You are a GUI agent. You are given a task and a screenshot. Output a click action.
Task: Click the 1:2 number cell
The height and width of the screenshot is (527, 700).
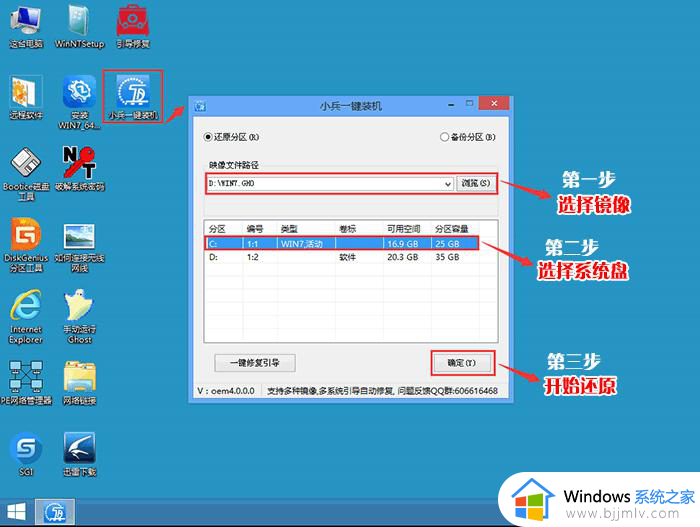253,257
